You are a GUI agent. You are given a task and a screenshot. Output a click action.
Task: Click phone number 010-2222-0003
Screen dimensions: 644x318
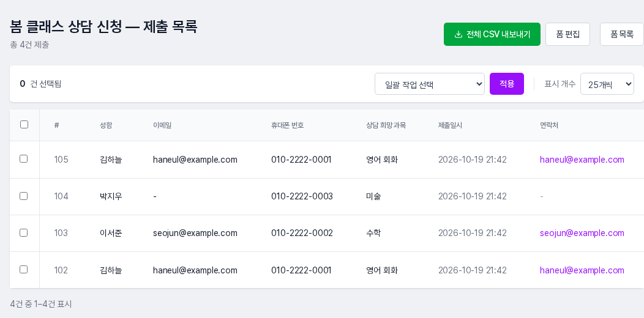click(x=302, y=196)
